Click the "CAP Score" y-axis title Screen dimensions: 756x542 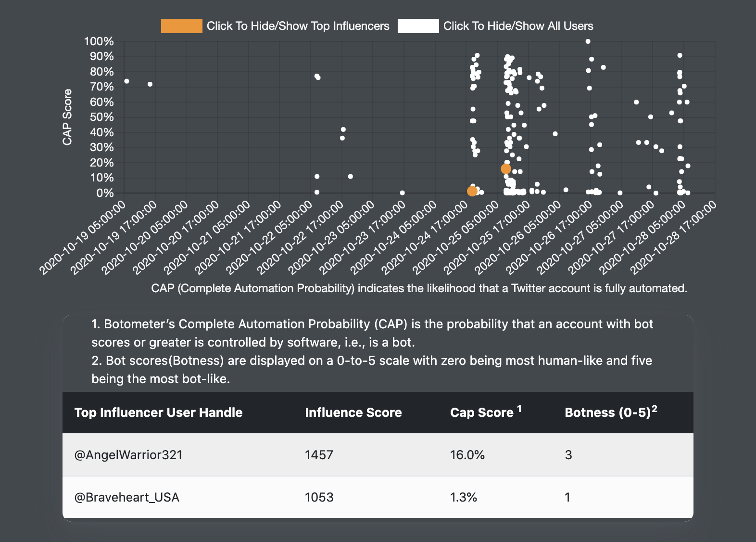[67, 117]
